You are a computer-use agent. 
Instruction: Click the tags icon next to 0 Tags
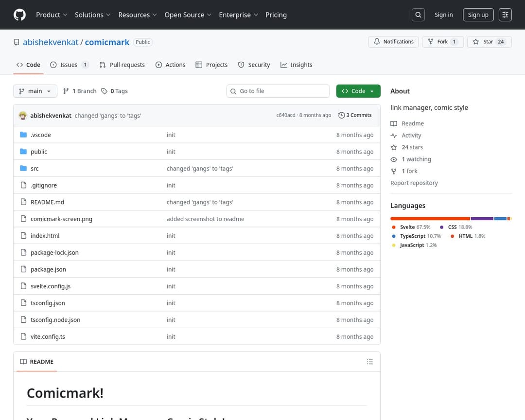[105, 91]
